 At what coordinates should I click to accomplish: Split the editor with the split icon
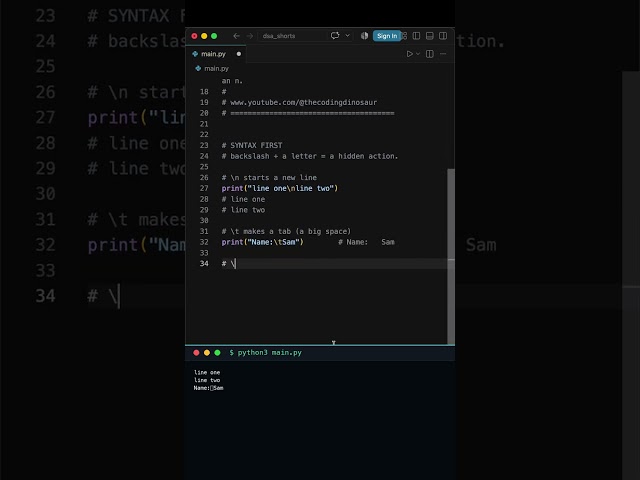pyautogui.click(x=430, y=54)
